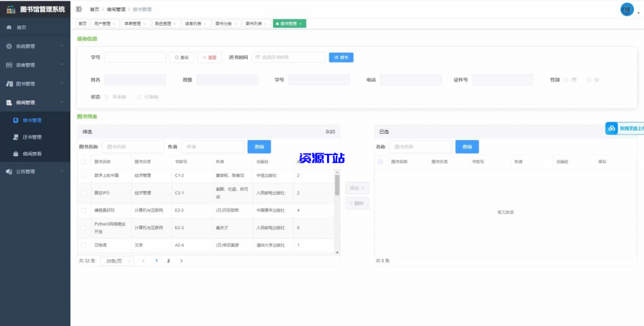Click the 添加 transfer button
644x326 pixels.
(x=357, y=188)
